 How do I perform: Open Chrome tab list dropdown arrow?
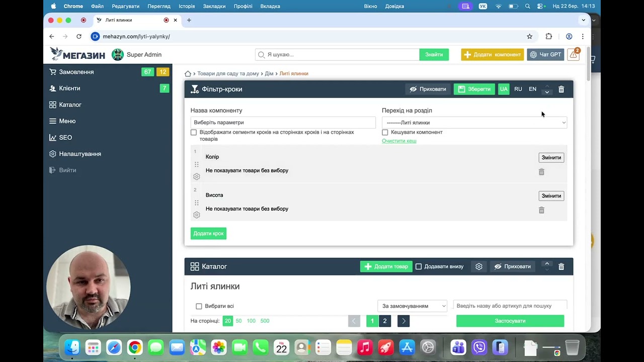coord(583,20)
